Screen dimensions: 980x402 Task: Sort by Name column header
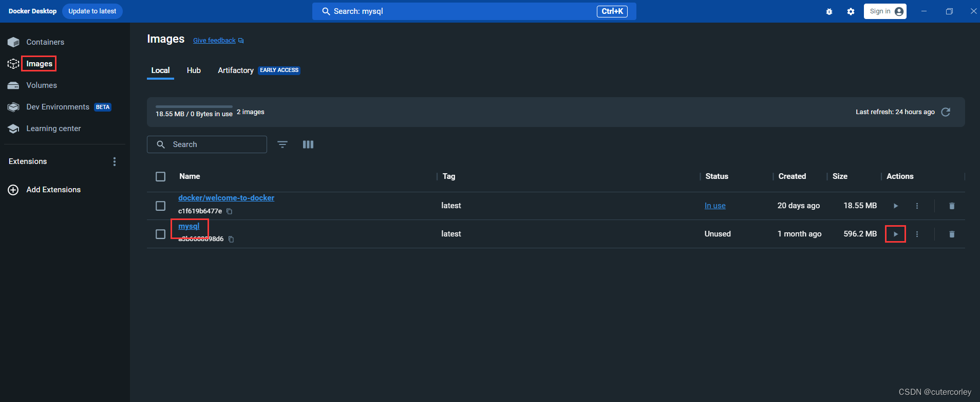pos(190,176)
